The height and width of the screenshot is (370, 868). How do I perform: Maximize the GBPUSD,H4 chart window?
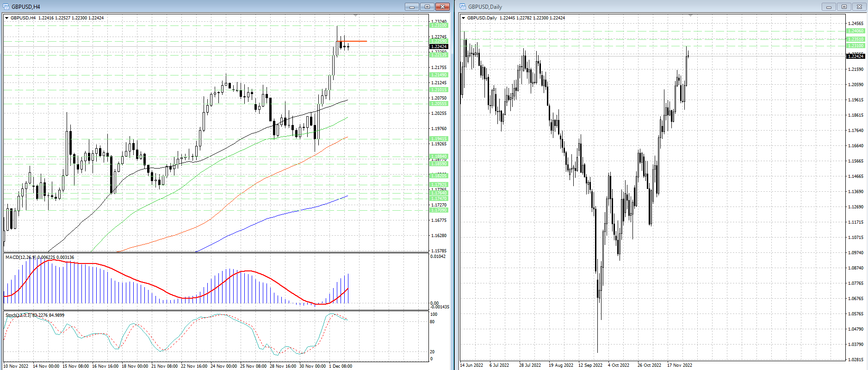pos(427,6)
